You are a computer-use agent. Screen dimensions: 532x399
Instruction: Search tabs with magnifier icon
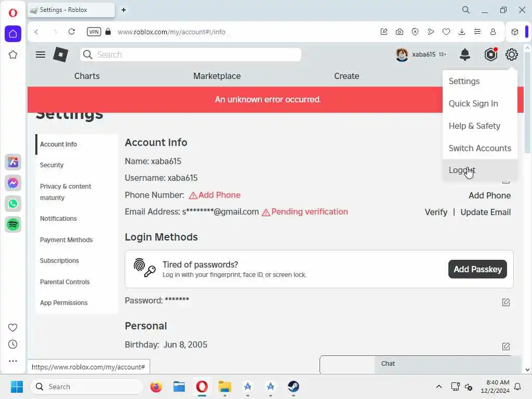coord(466,10)
